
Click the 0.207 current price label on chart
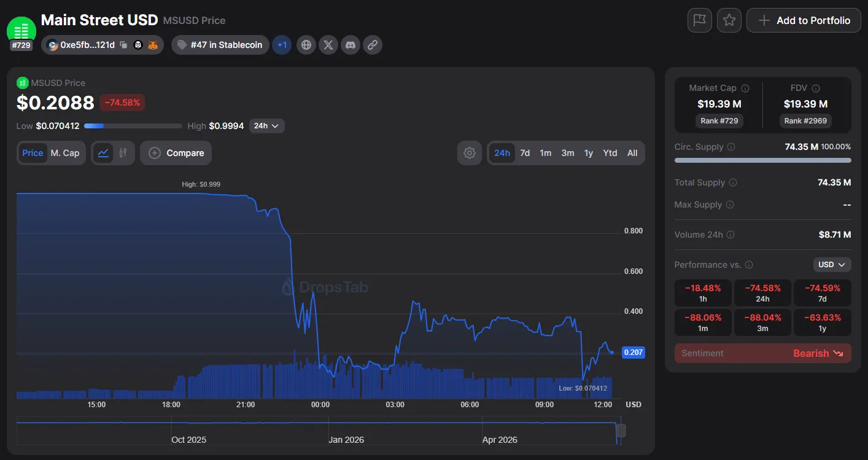click(634, 352)
